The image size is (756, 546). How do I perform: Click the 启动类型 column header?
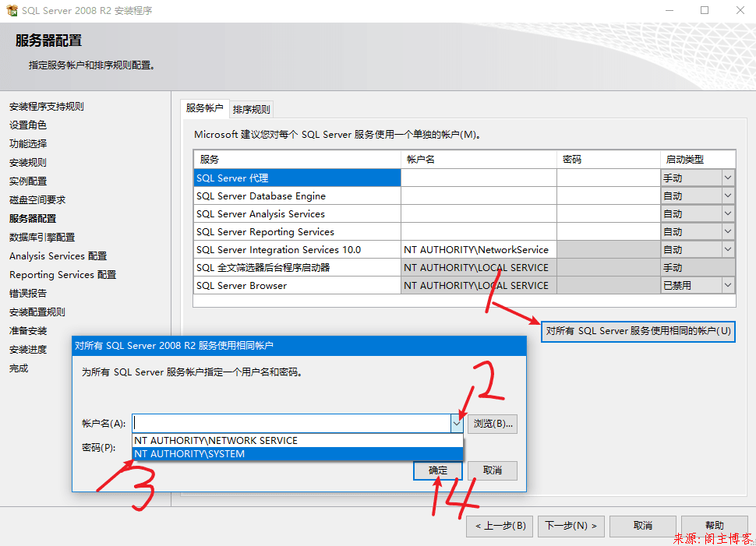tap(698, 159)
